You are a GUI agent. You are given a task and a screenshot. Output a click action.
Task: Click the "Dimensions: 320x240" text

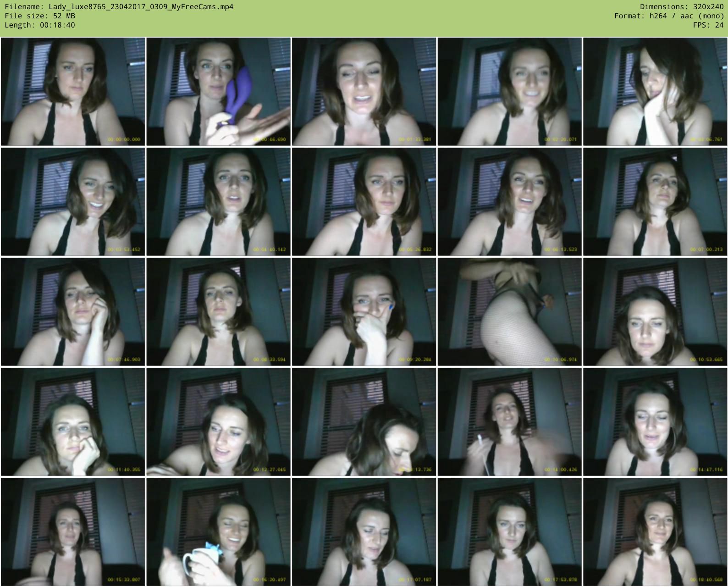coord(682,7)
